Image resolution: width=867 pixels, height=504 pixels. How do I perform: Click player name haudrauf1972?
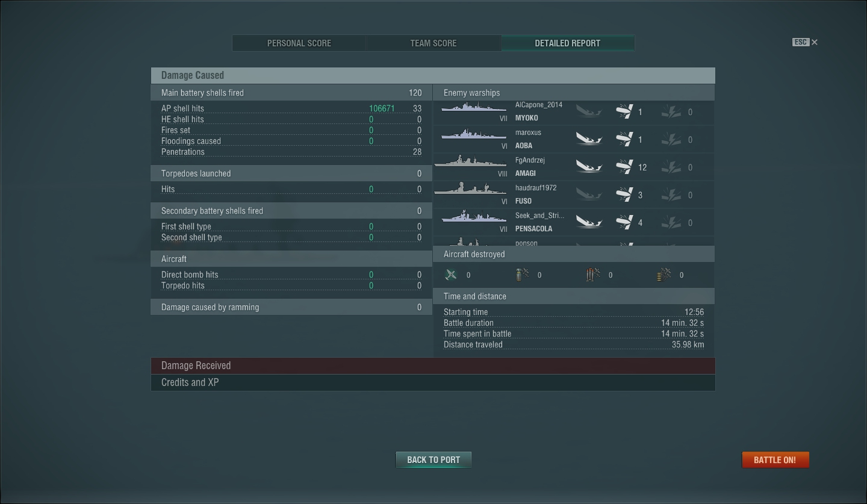click(536, 188)
